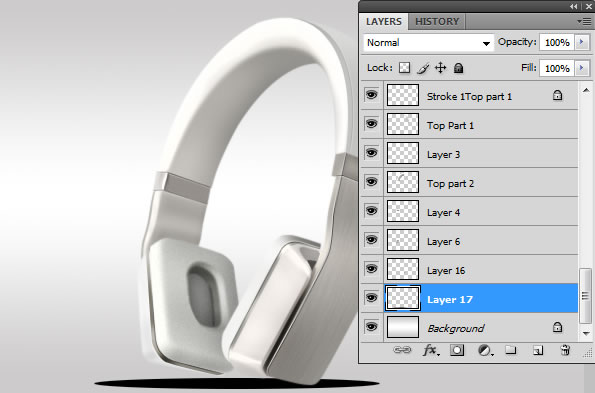Create new fill or adjustment layer

point(485,350)
